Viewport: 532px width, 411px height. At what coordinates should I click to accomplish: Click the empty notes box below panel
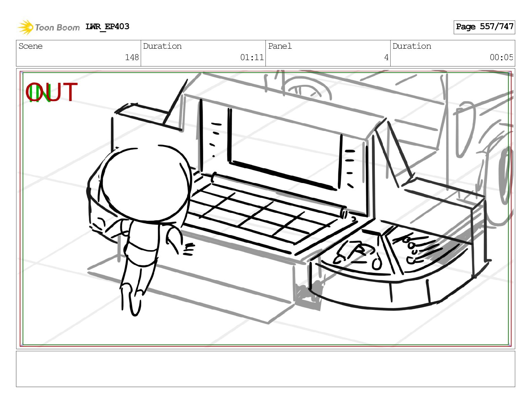tap(265, 369)
